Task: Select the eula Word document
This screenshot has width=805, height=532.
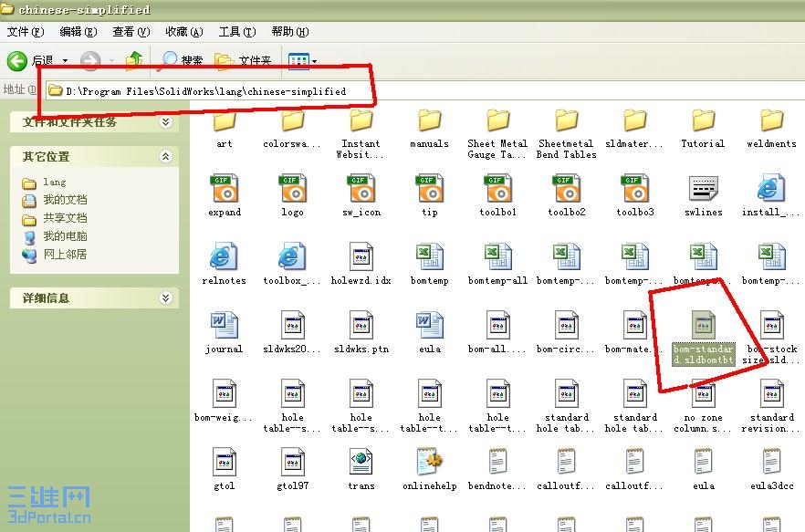Action: tap(430, 332)
